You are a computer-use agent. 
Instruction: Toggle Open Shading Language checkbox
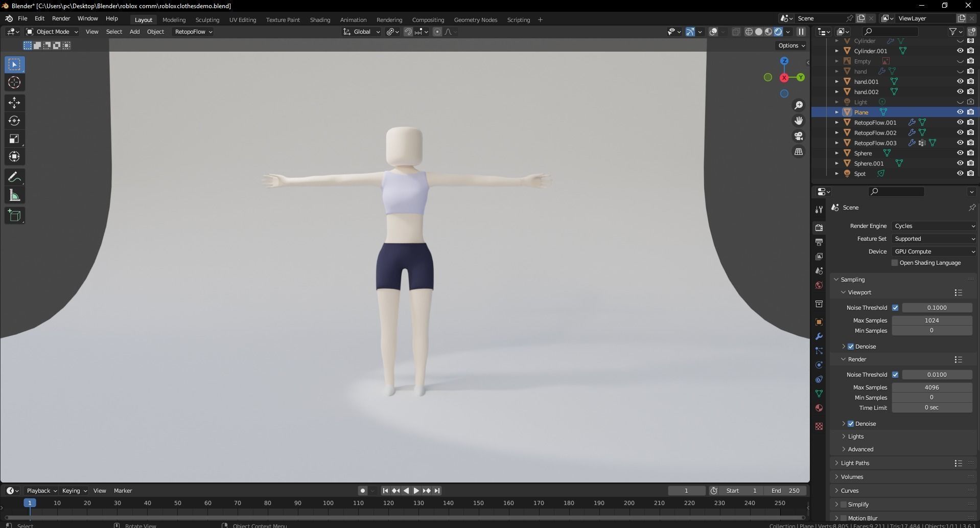(894, 263)
